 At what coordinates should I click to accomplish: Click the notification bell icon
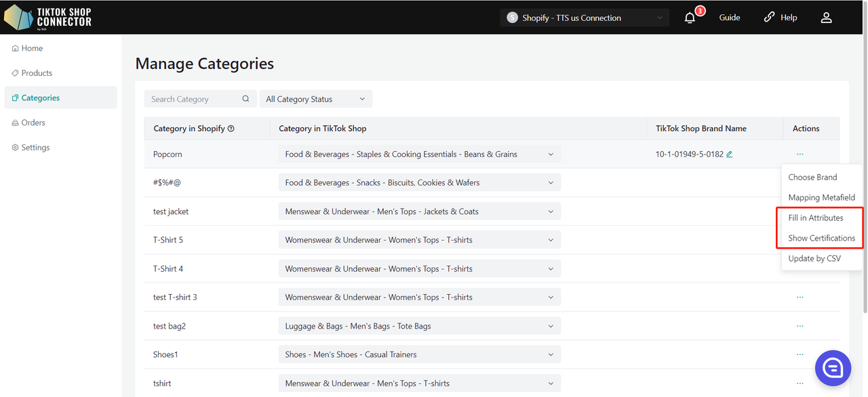(x=690, y=18)
